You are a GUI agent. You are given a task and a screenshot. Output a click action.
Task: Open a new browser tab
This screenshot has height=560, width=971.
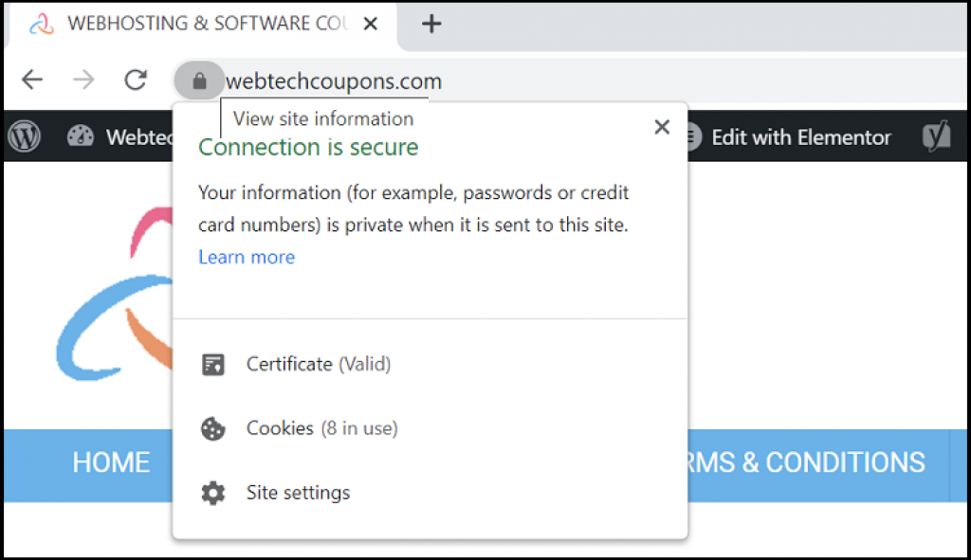431,25
